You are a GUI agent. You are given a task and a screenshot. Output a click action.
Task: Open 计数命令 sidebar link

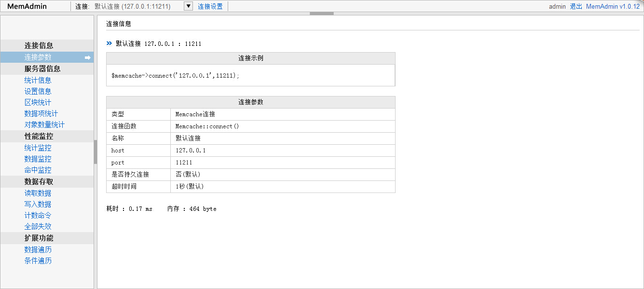[x=38, y=215]
